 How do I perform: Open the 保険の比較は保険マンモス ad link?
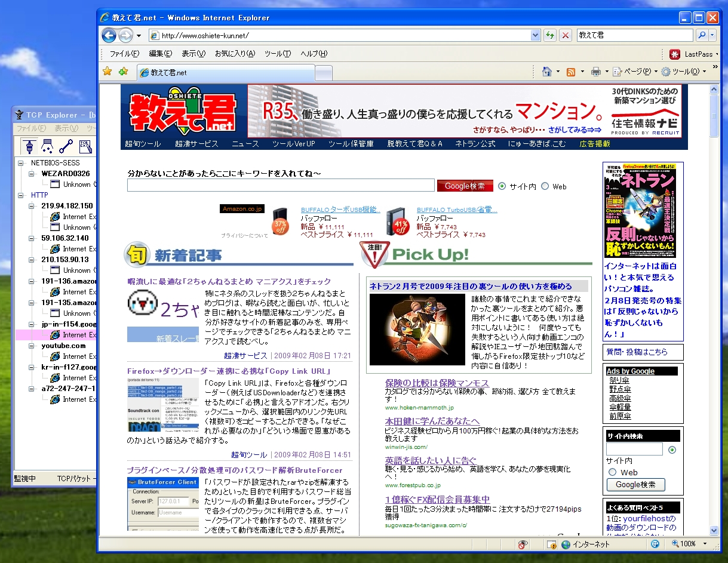[437, 383]
